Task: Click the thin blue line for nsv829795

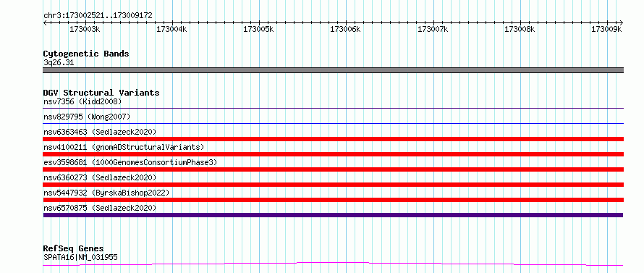Action: [x=334, y=123]
